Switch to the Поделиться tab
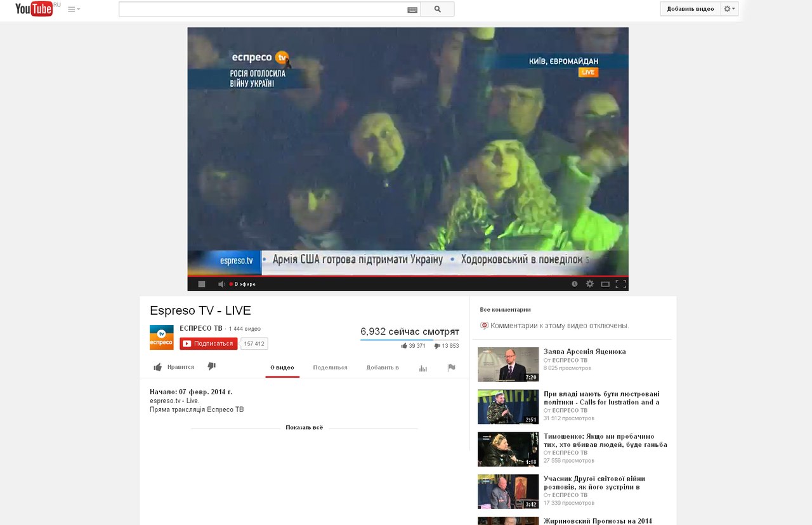This screenshot has height=525, width=812. [331, 368]
